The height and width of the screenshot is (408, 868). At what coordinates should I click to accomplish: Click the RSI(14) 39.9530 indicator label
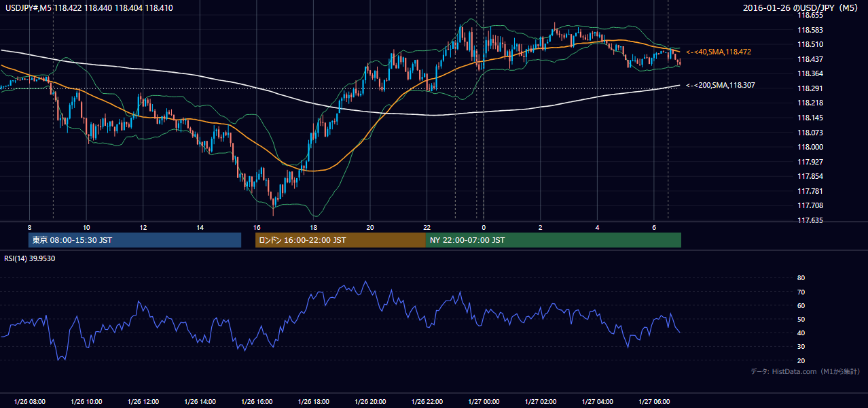coord(30,258)
